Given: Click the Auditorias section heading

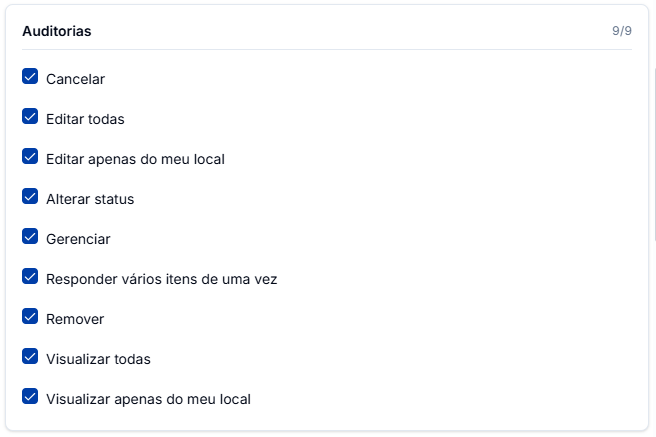Looking at the screenshot, I should pos(57,31).
